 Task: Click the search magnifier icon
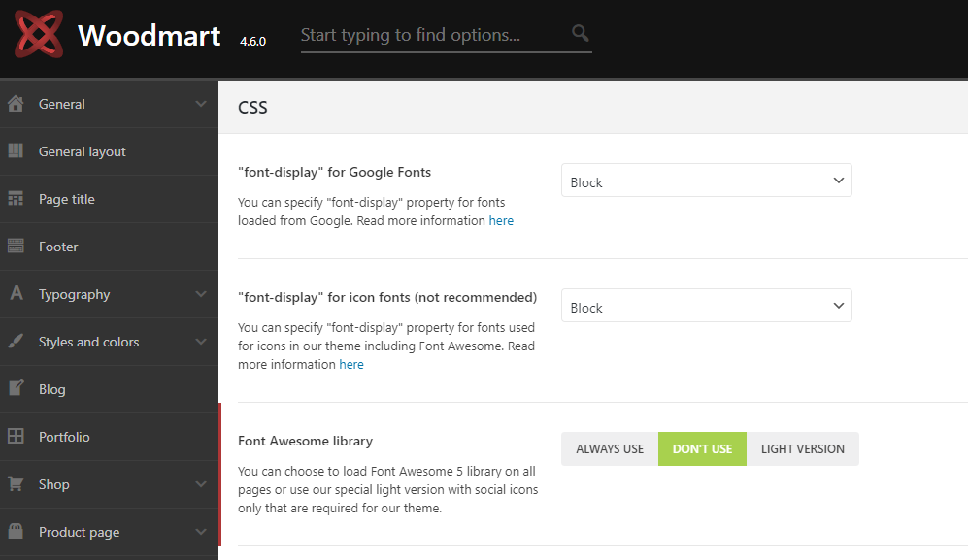coord(581,34)
